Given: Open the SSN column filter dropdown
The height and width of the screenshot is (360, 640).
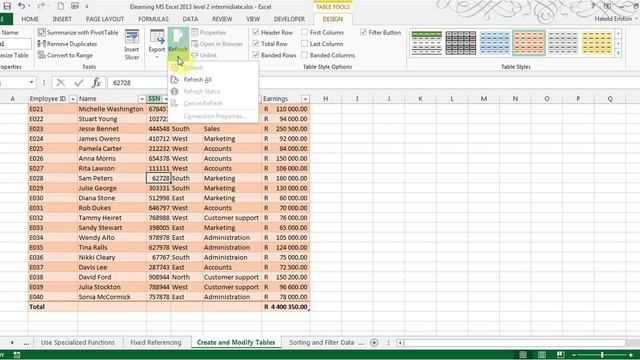Looking at the screenshot, I should coord(166,99).
